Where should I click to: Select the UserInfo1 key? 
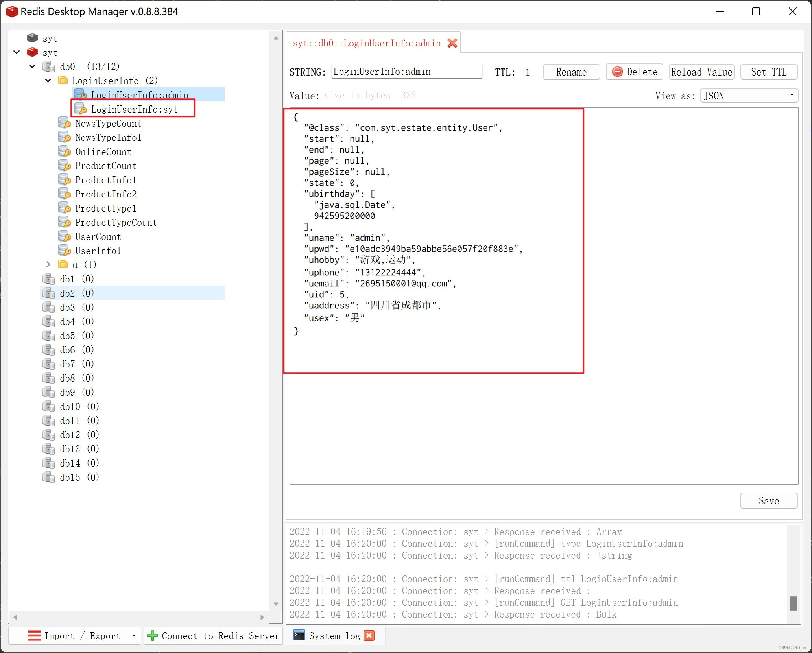coord(98,251)
